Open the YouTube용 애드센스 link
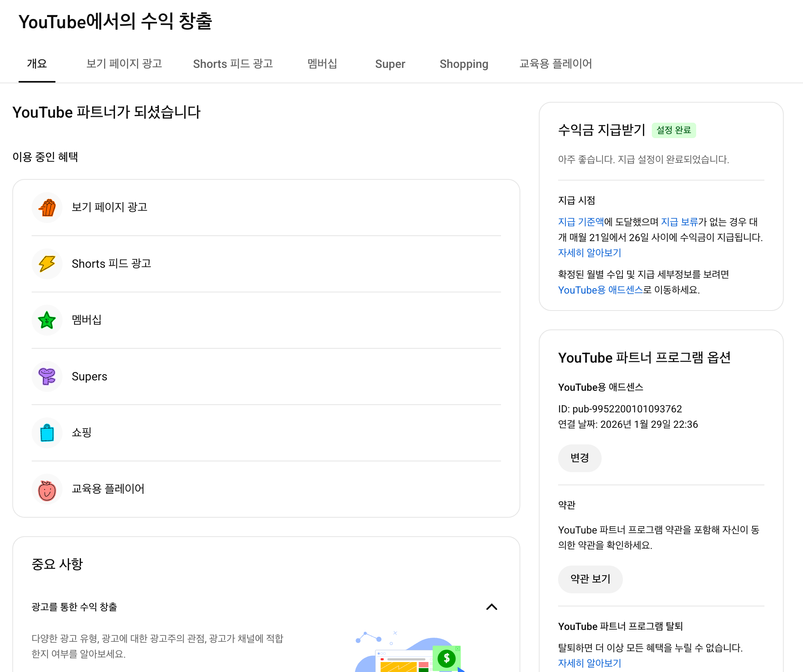 [600, 290]
